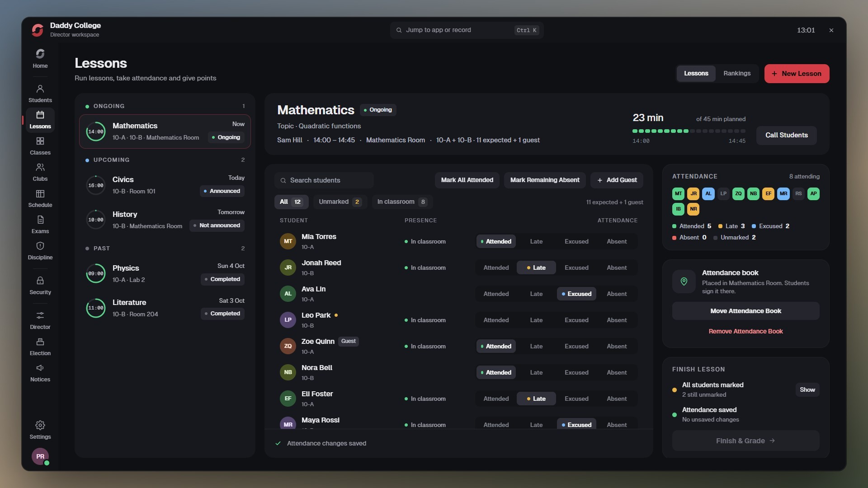Mark Leo Park as Excused

click(576, 320)
